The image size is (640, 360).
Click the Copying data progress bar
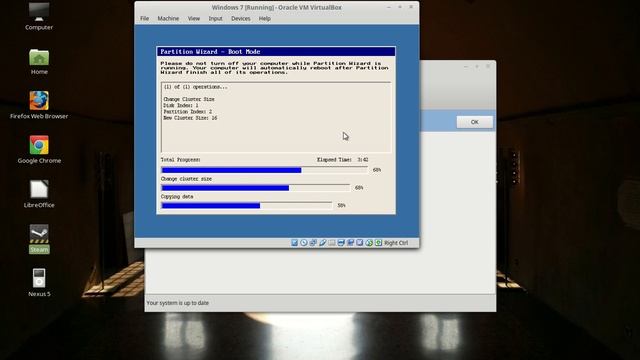coord(247,205)
